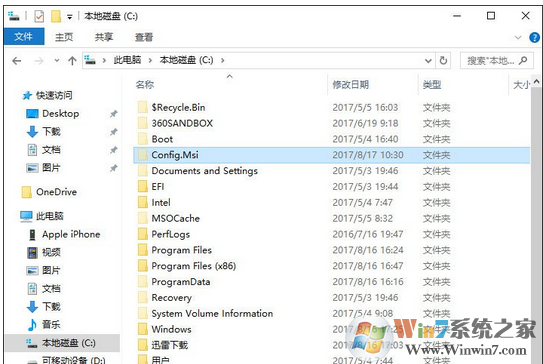Click the 2017/8/17 10:30 date cell
543x364 pixels.
(368, 155)
